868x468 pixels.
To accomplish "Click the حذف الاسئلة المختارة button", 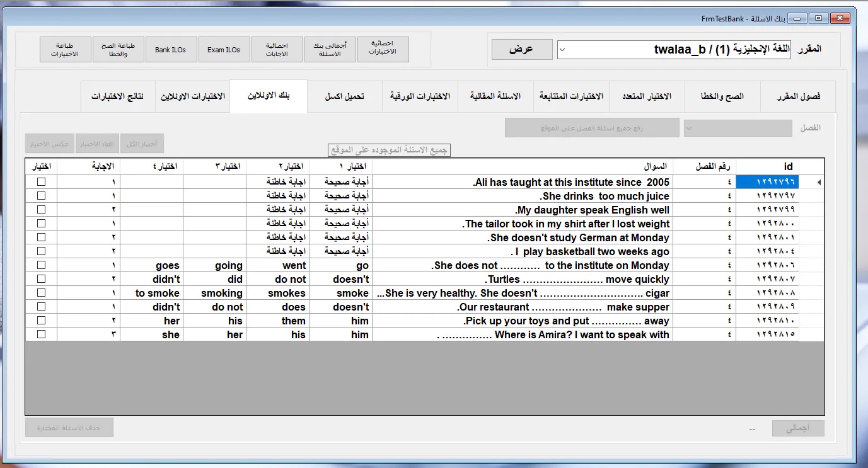I will (x=69, y=428).
